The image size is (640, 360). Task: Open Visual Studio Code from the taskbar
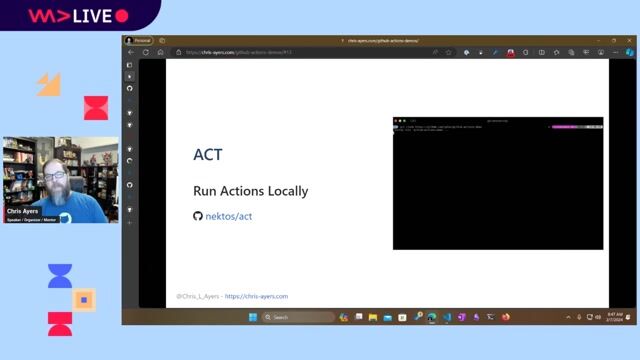coord(447,317)
